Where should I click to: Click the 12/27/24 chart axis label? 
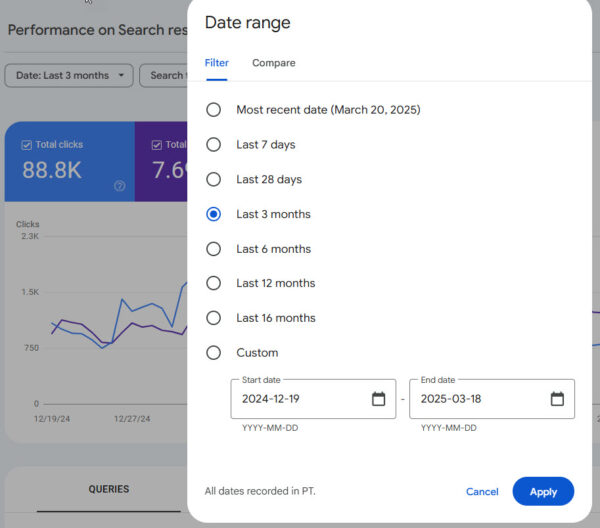(132, 419)
